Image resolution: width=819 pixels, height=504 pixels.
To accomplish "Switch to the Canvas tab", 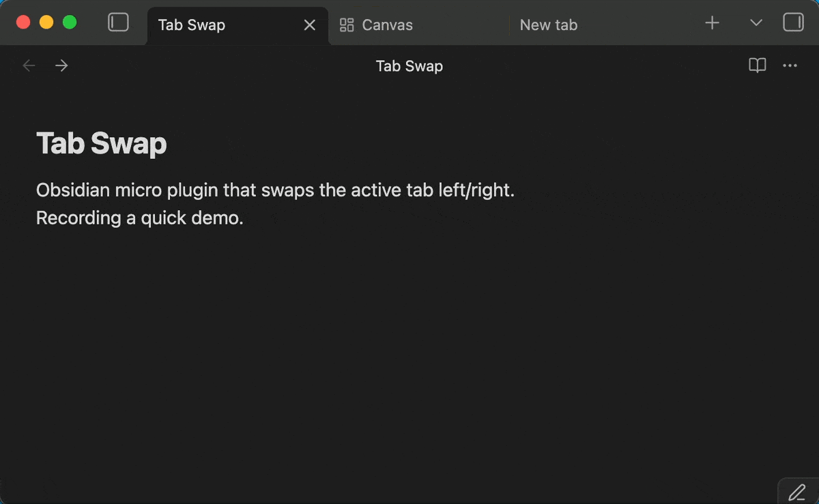I will (x=419, y=25).
